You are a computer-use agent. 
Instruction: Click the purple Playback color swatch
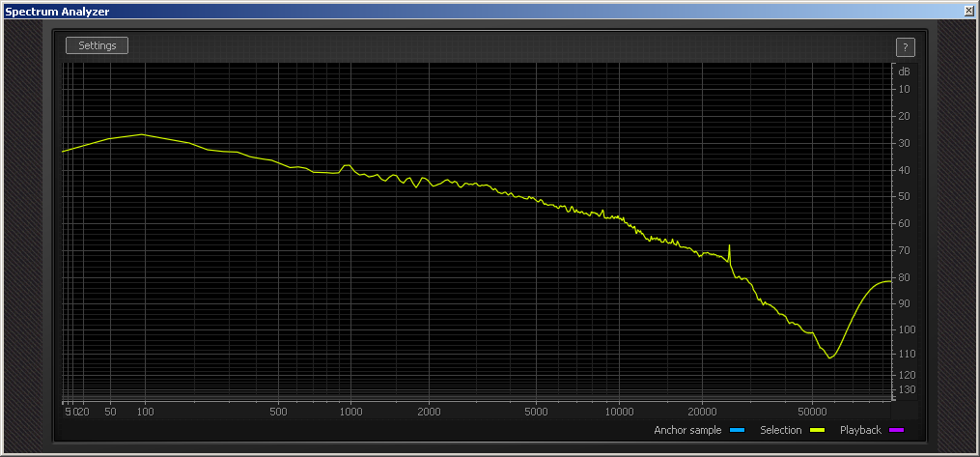pyautogui.click(x=896, y=430)
